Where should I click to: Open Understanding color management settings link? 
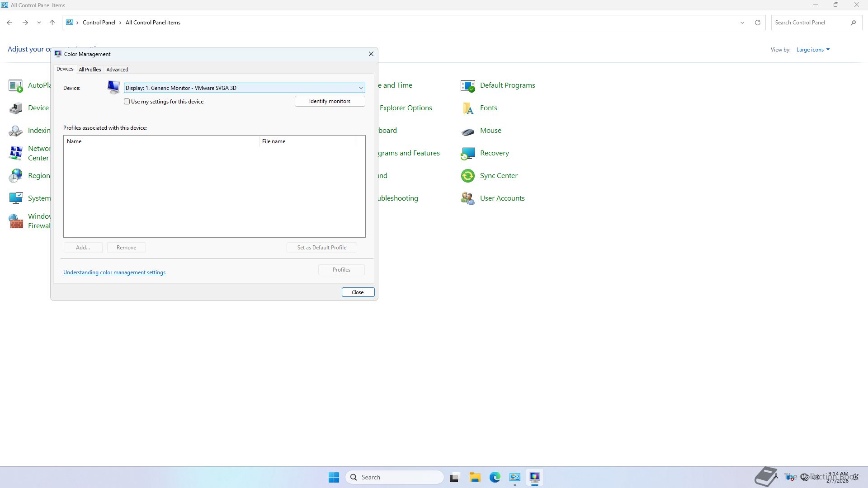point(114,272)
